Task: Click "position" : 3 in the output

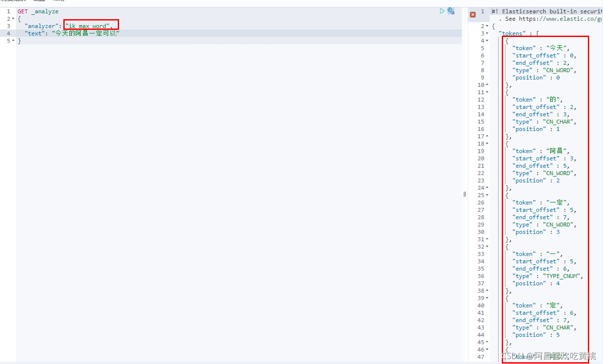Action: (x=536, y=232)
